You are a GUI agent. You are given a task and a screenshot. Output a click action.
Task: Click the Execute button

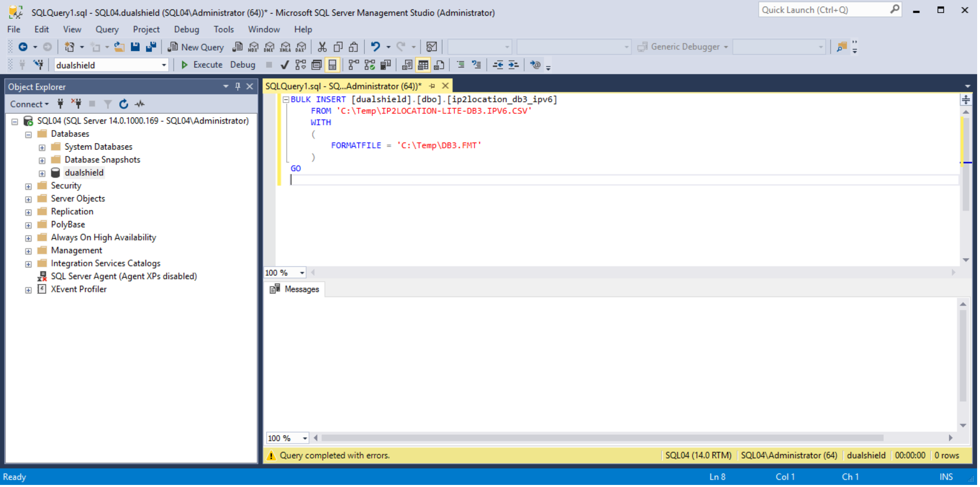(202, 65)
